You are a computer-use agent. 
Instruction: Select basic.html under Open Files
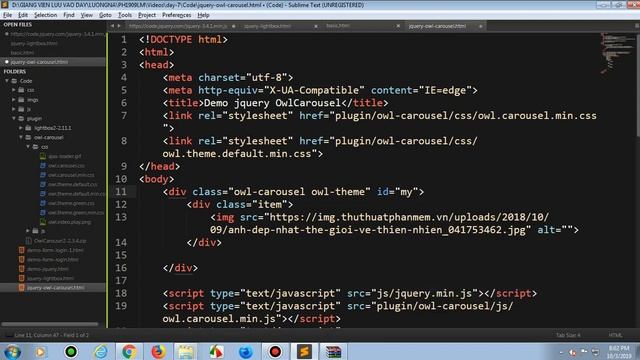click(x=22, y=53)
